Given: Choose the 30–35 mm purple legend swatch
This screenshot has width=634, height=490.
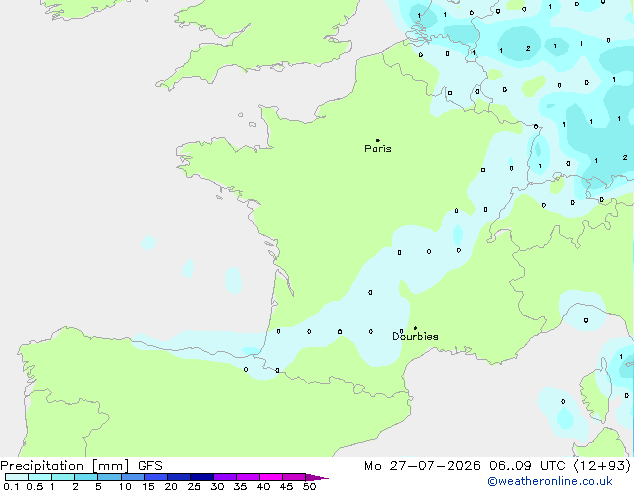Looking at the screenshot, I should click(x=225, y=477).
